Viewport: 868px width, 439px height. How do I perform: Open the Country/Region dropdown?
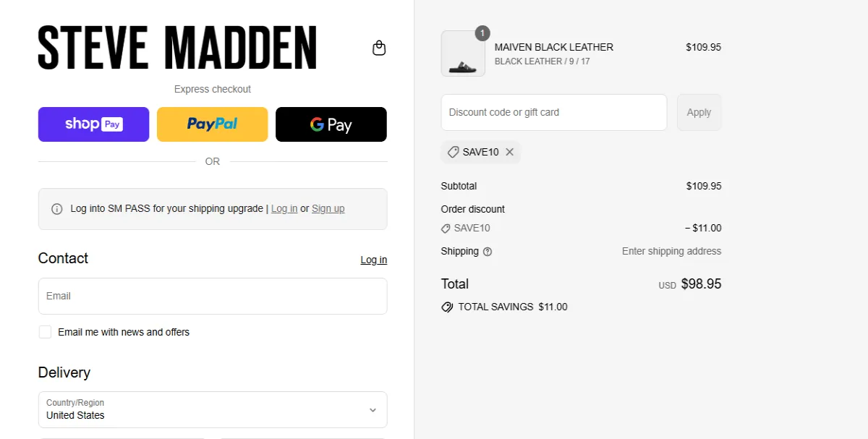click(212, 409)
